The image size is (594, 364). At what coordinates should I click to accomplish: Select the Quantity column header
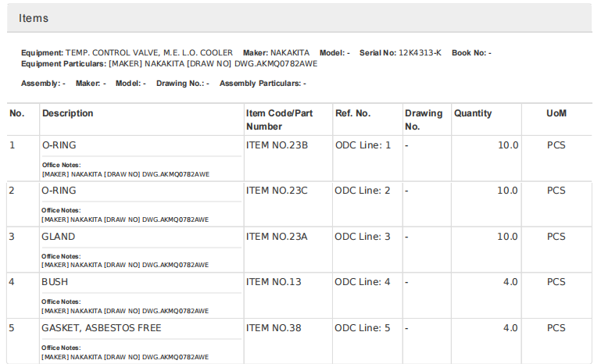click(x=473, y=113)
